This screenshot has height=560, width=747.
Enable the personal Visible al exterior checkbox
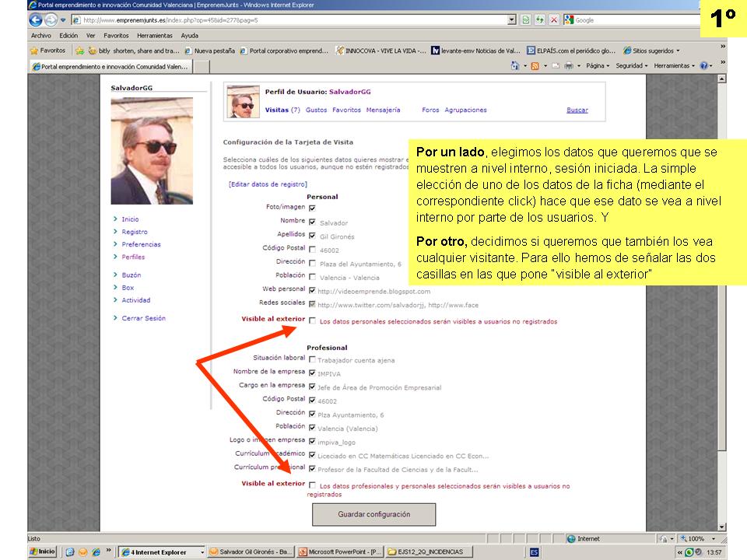(312, 320)
